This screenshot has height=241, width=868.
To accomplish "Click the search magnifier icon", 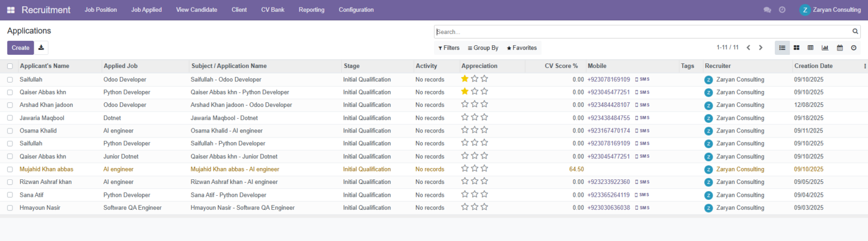I will [x=855, y=32].
